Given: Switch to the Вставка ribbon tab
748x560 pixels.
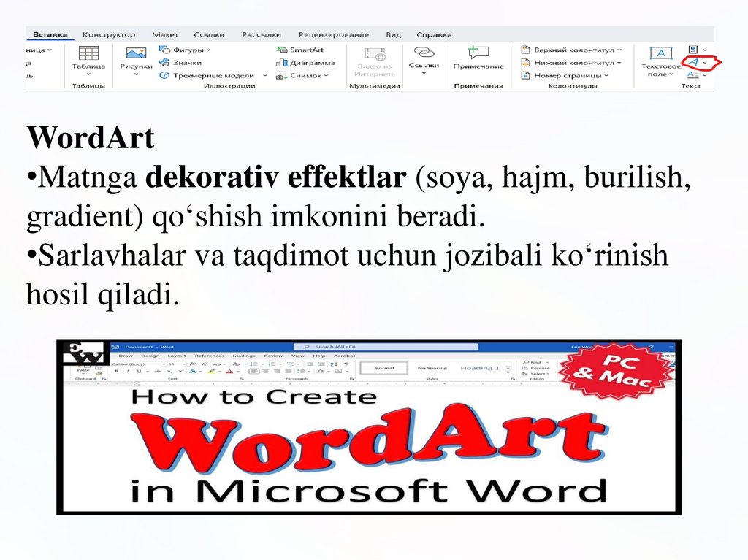Looking at the screenshot, I should (50, 34).
